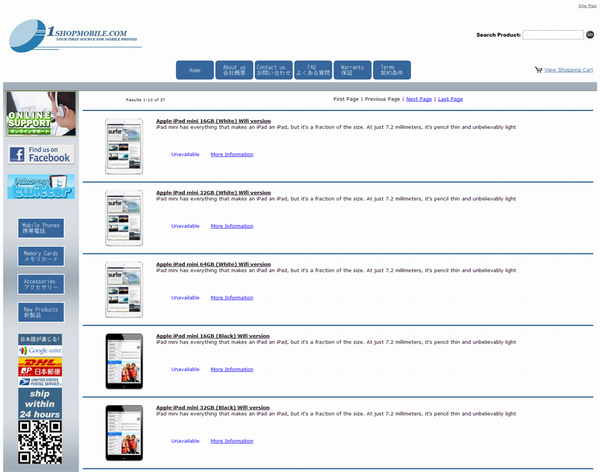Click the shopping cart icon

click(538, 70)
